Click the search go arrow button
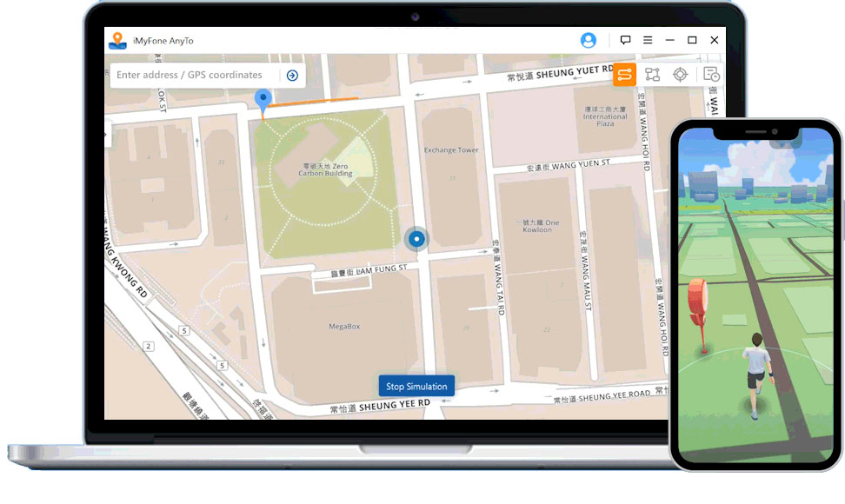This screenshot has height=504, width=845. [x=292, y=76]
